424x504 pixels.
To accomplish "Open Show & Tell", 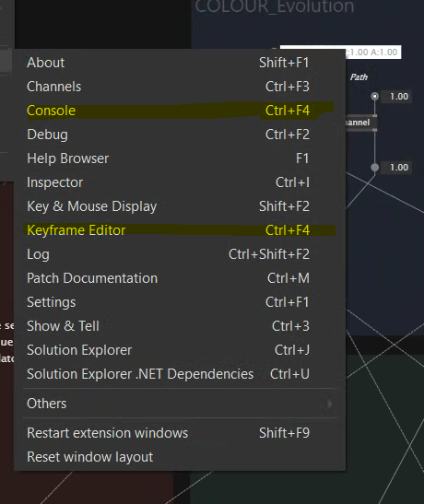I will point(180,326).
